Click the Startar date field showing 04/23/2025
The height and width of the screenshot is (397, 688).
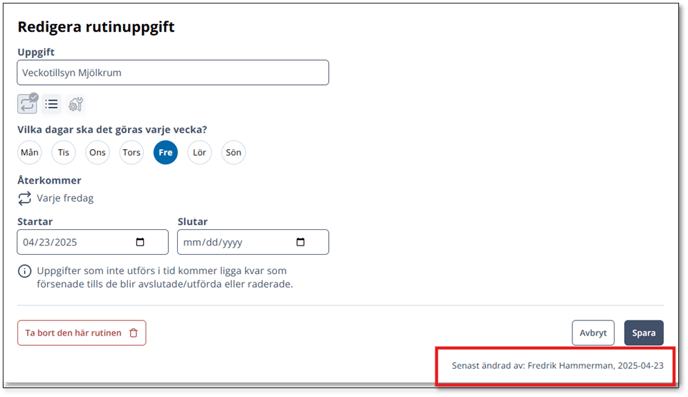[93, 242]
